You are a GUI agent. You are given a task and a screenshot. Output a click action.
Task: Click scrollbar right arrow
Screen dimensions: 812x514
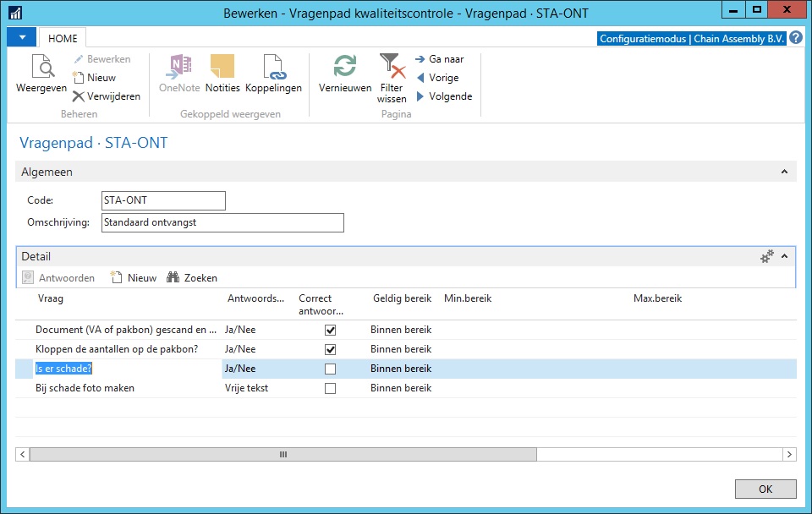[789, 455]
